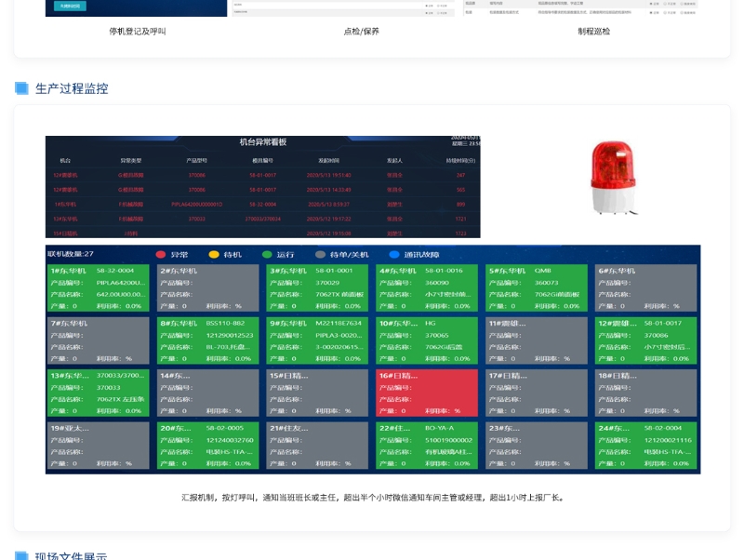Screen dimensions: 744x560
Task: Select the grey 14# machine card
Action: [x=207, y=393]
